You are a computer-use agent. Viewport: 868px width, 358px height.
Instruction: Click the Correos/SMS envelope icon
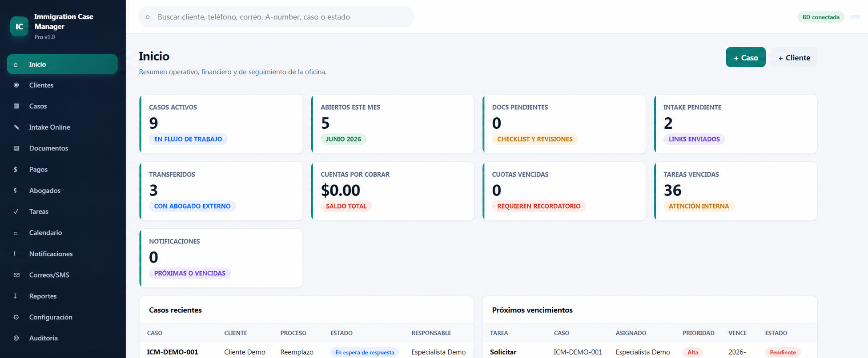click(16, 275)
